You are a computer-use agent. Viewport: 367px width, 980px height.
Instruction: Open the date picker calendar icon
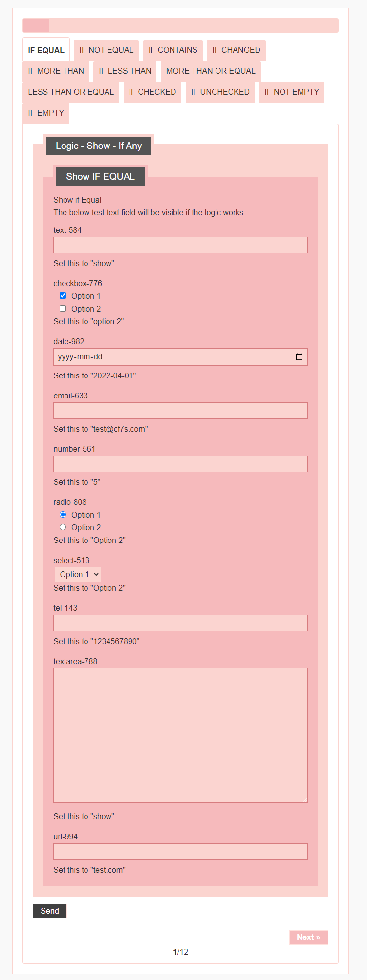[x=299, y=357]
